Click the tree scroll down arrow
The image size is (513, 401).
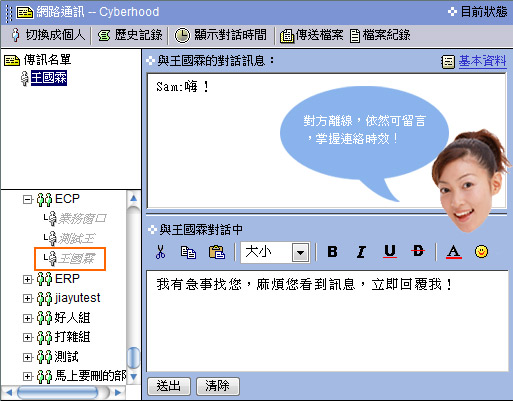coord(134,377)
